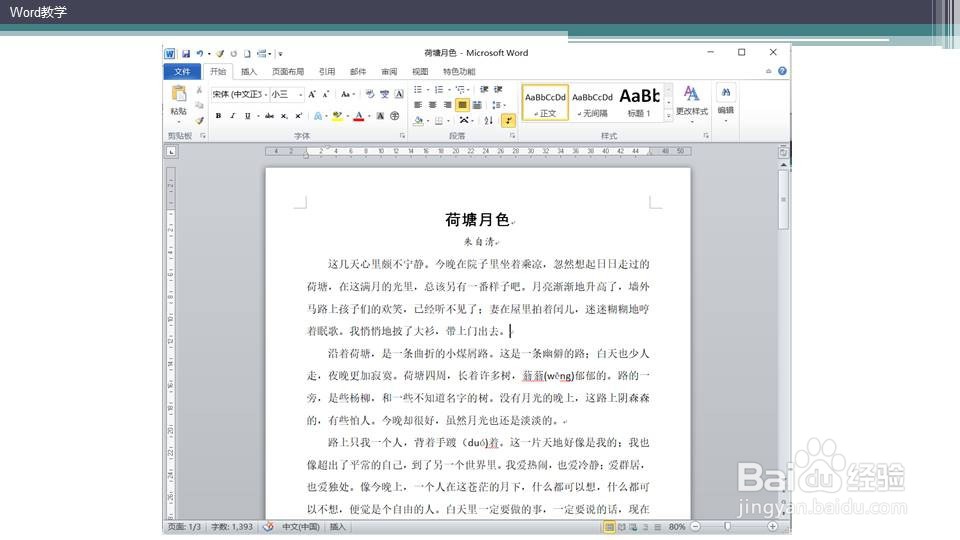Image resolution: width=960 pixels, height=540 pixels.
Task: Switch to the View (视图) tab
Action: (420, 72)
